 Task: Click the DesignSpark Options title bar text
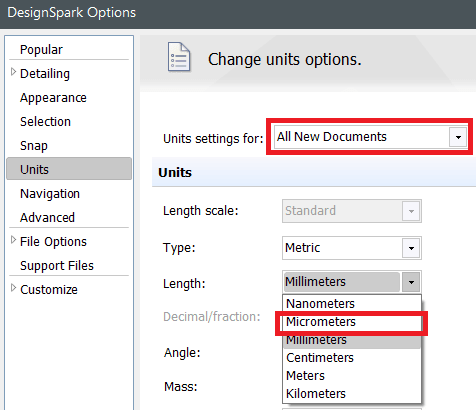tap(72, 13)
